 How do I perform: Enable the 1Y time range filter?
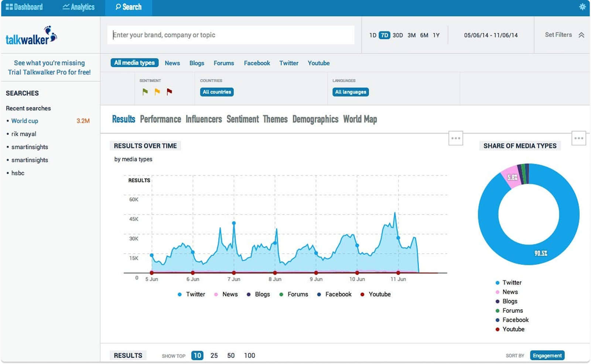pyautogui.click(x=436, y=35)
